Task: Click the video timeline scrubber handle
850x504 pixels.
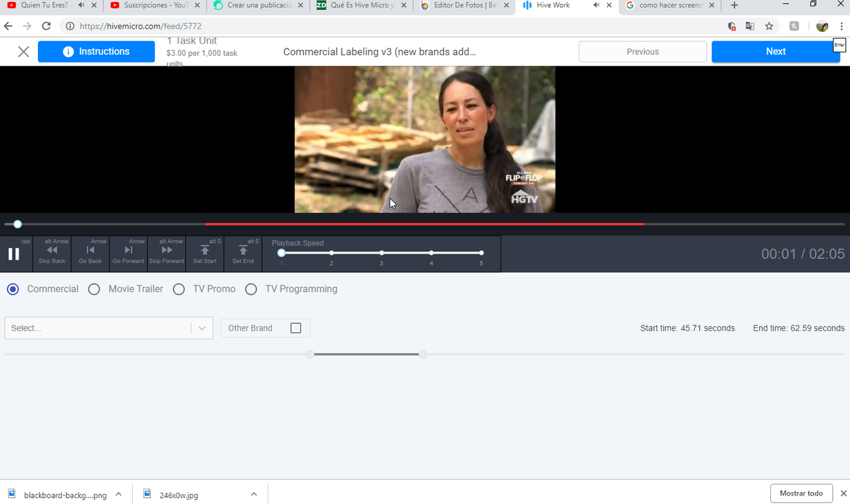Action: tap(17, 224)
